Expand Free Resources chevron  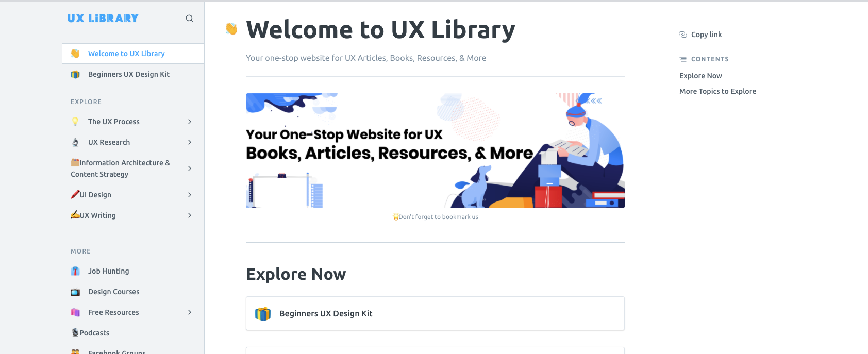(x=190, y=312)
